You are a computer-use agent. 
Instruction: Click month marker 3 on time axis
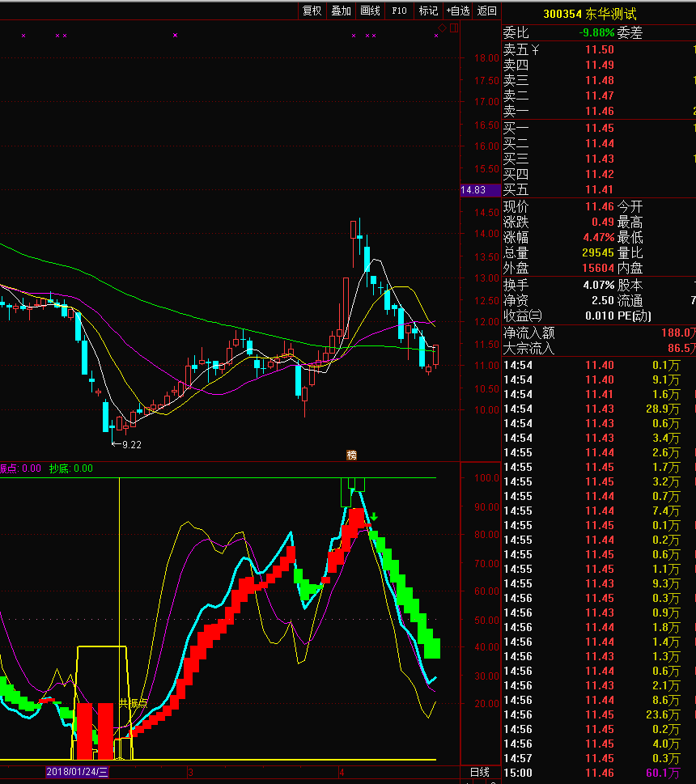point(190,773)
